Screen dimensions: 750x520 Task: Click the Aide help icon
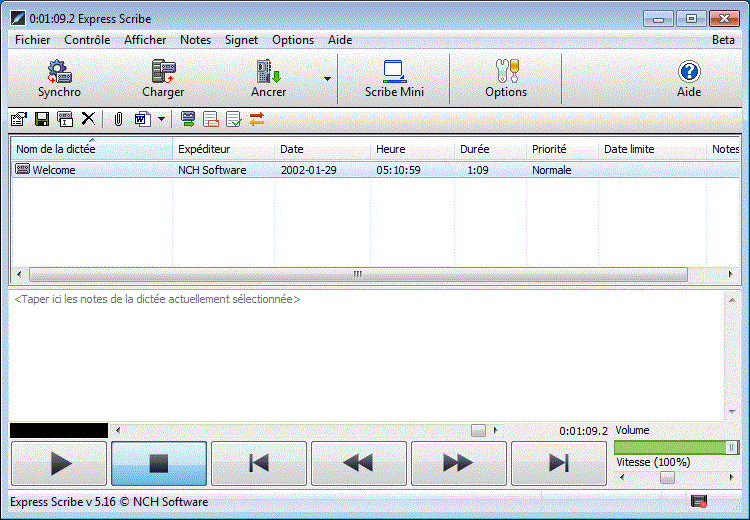[689, 79]
